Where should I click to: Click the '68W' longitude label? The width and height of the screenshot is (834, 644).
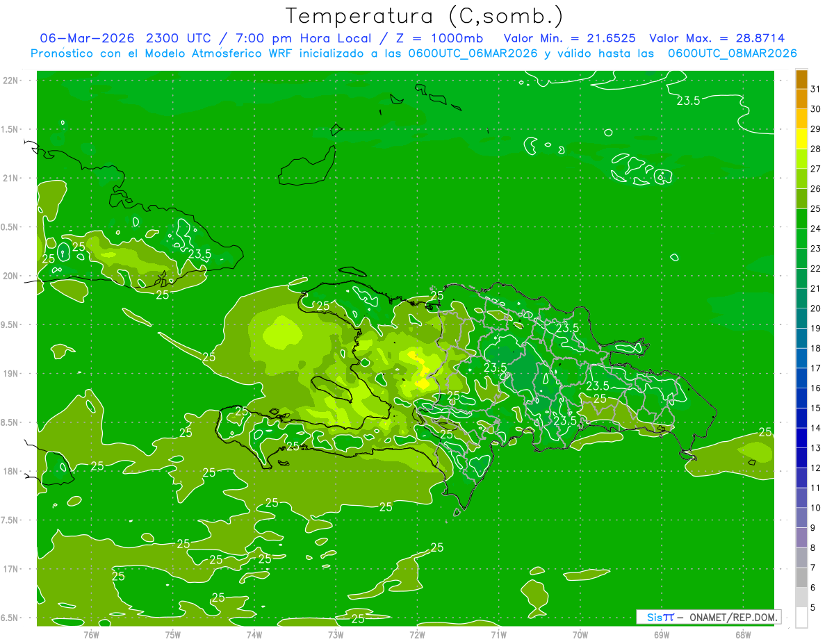click(x=743, y=634)
